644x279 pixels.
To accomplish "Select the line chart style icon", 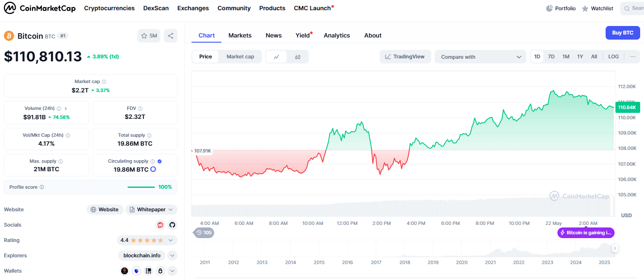I will click(x=277, y=57).
